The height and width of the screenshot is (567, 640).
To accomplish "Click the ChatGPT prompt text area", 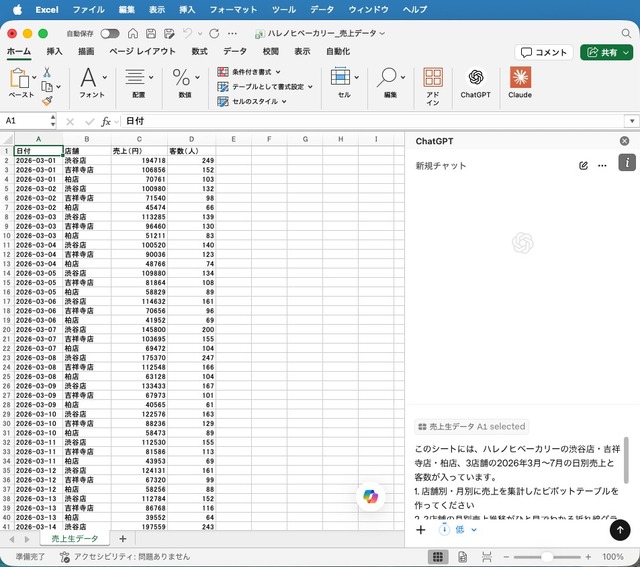I will tap(517, 480).
